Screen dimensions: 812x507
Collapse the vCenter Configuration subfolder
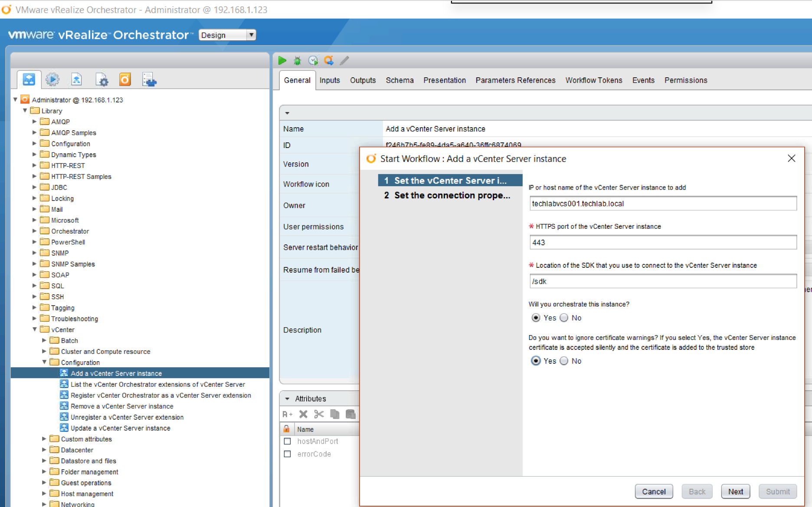(44, 362)
